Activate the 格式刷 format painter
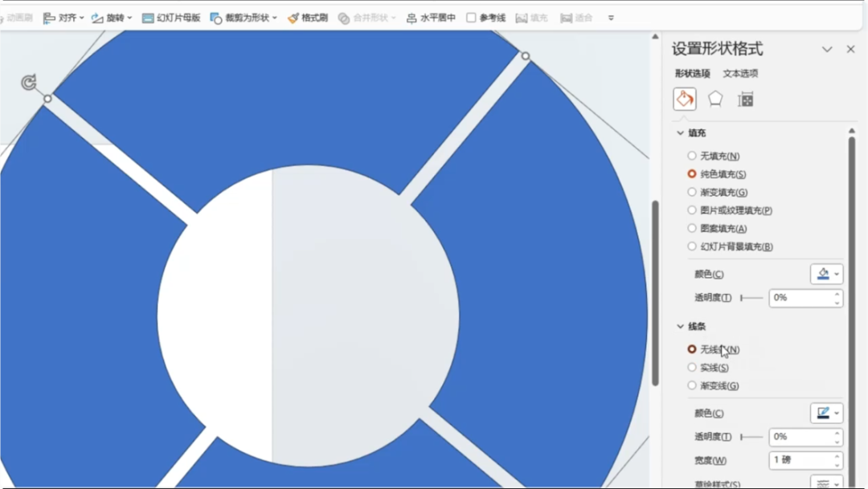Image resolution: width=868 pixels, height=489 pixels. point(308,18)
